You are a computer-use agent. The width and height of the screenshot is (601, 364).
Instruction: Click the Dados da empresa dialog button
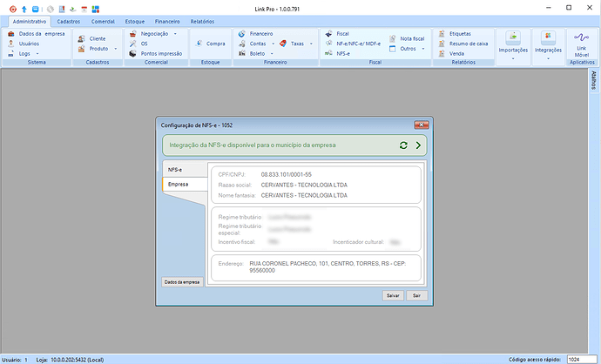pyautogui.click(x=183, y=283)
